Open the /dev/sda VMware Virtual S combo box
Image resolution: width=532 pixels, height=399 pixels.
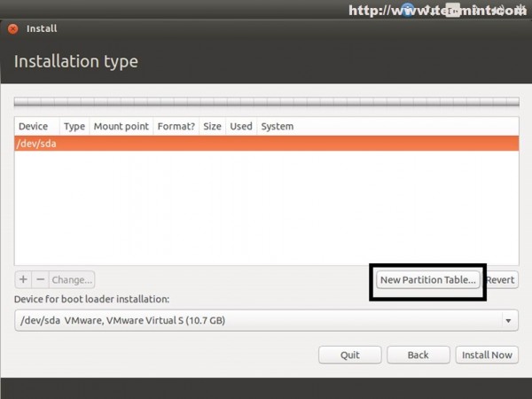click(x=266, y=320)
